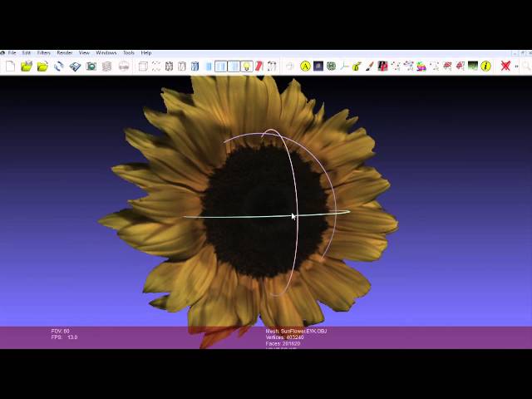Delete selection with the red X icon
The width and height of the screenshot is (532, 399).
pos(505,66)
